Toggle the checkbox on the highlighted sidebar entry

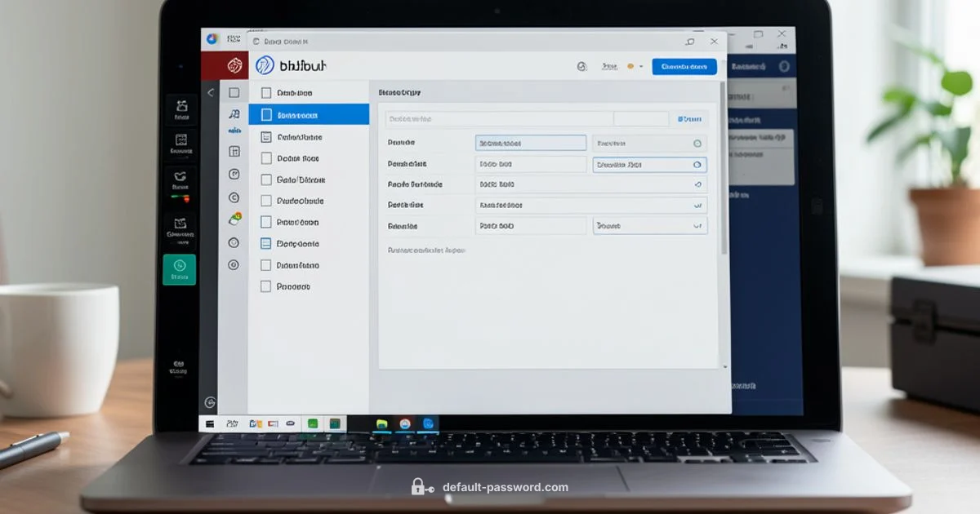point(265,114)
